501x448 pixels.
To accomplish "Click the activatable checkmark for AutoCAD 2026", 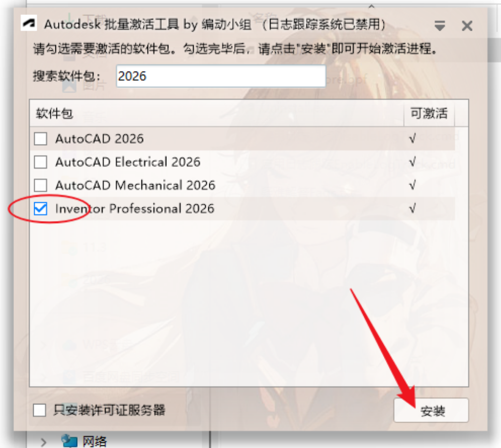I will click(x=412, y=139).
